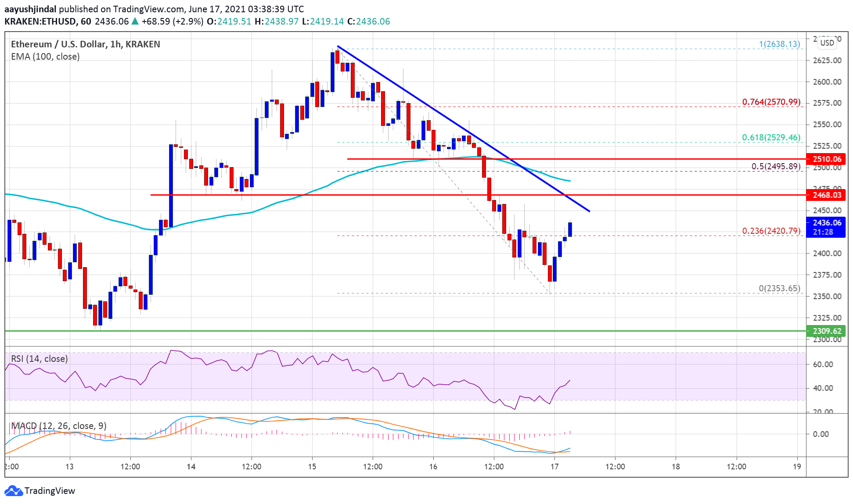Click the 2510.06 red price label
Image resolution: width=853 pixels, height=504 pixels.
pos(827,159)
